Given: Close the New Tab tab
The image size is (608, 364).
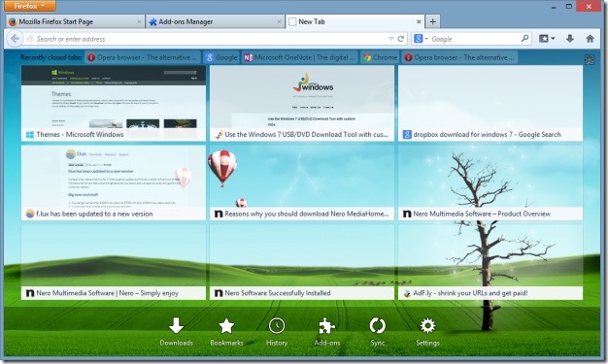Looking at the screenshot, I should tap(419, 21).
